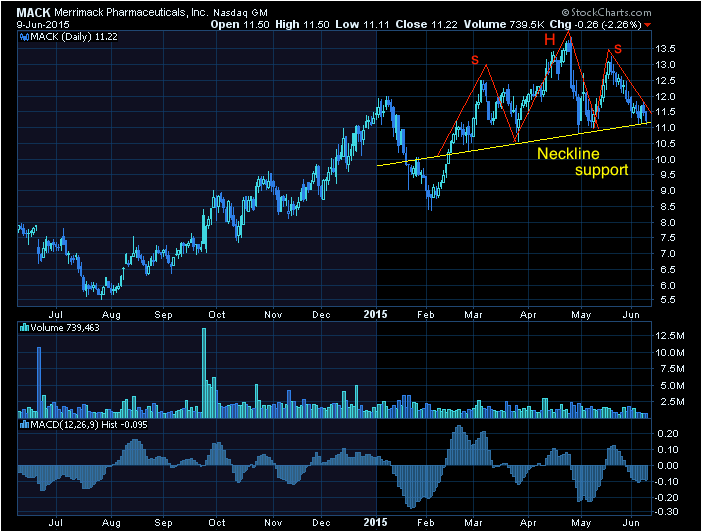Viewport: 702px width, 532px height.
Task: Click the 10.0 price axis label
Action: 665,159
